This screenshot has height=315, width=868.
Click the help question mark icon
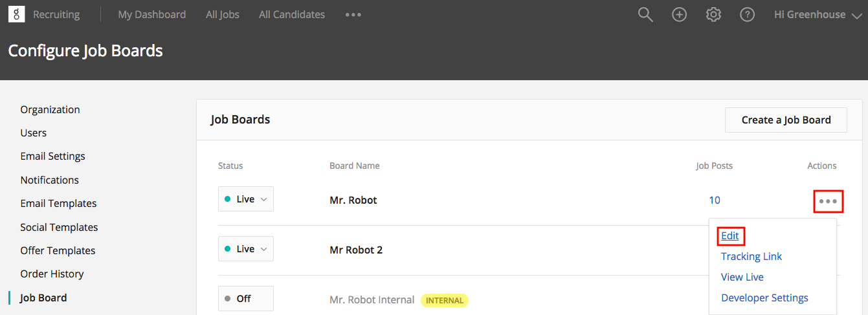point(748,14)
